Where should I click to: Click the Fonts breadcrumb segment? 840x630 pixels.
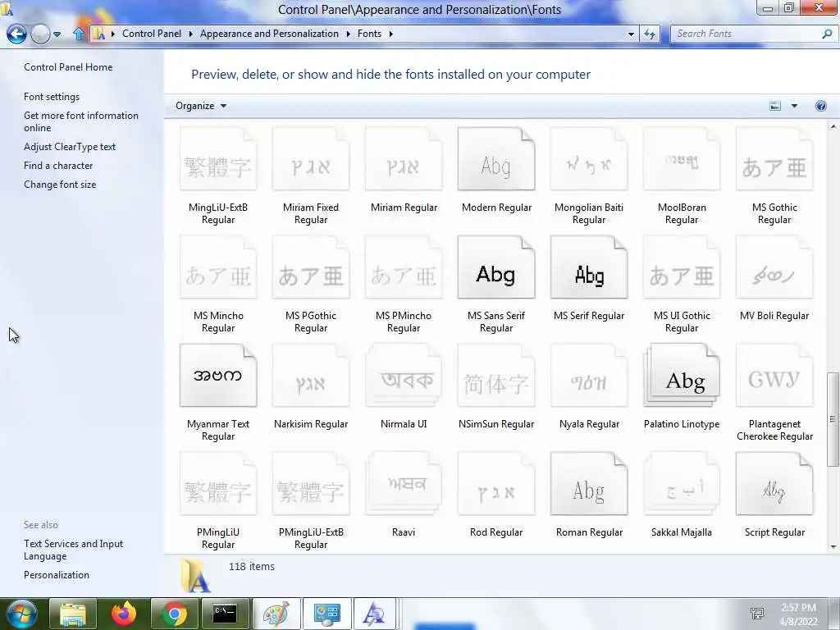tap(370, 33)
